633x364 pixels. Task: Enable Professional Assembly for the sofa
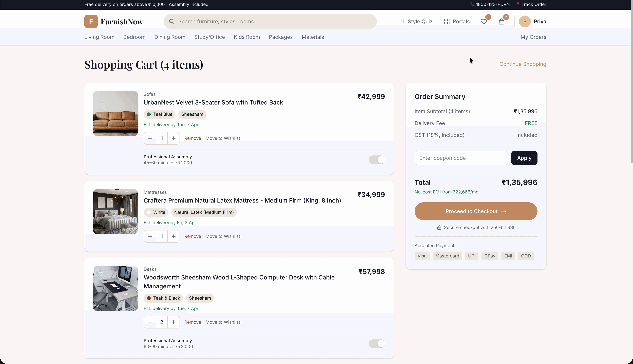click(x=377, y=160)
